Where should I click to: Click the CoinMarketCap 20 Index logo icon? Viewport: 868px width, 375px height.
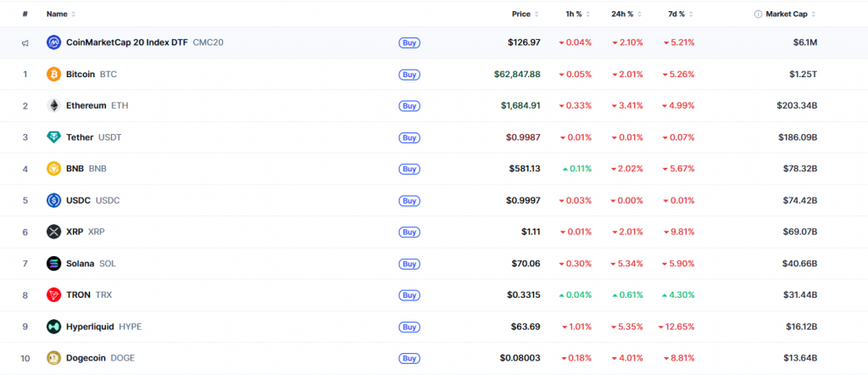point(53,42)
